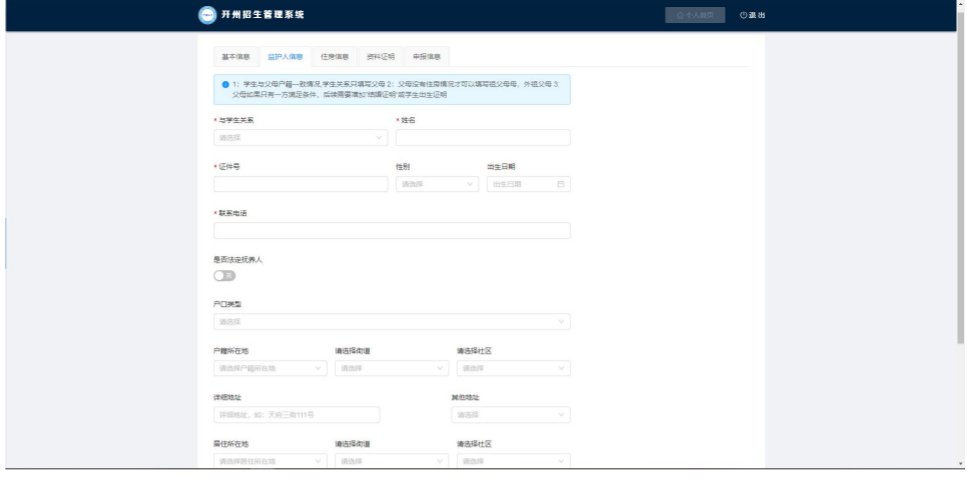This screenshot has height=479, width=967.
Task: Click 退出 to log out
Action: click(x=752, y=15)
